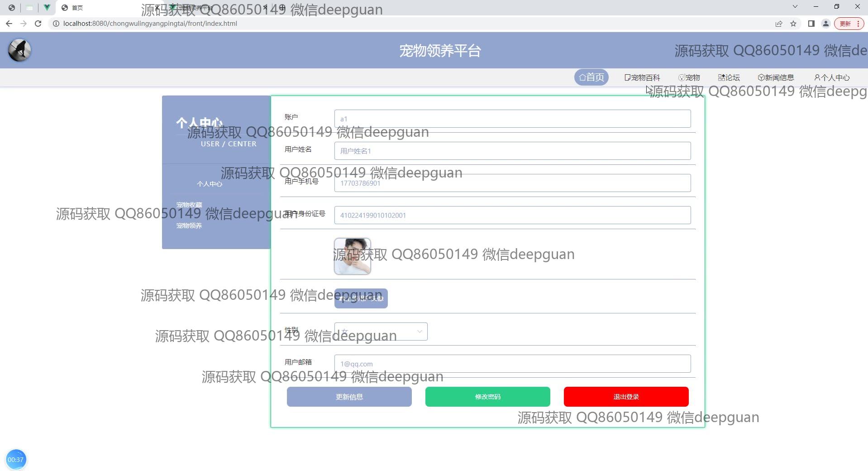The height and width of the screenshot is (471, 868).
Task: Click the user avatar photo thumbnail
Action: point(352,256)
